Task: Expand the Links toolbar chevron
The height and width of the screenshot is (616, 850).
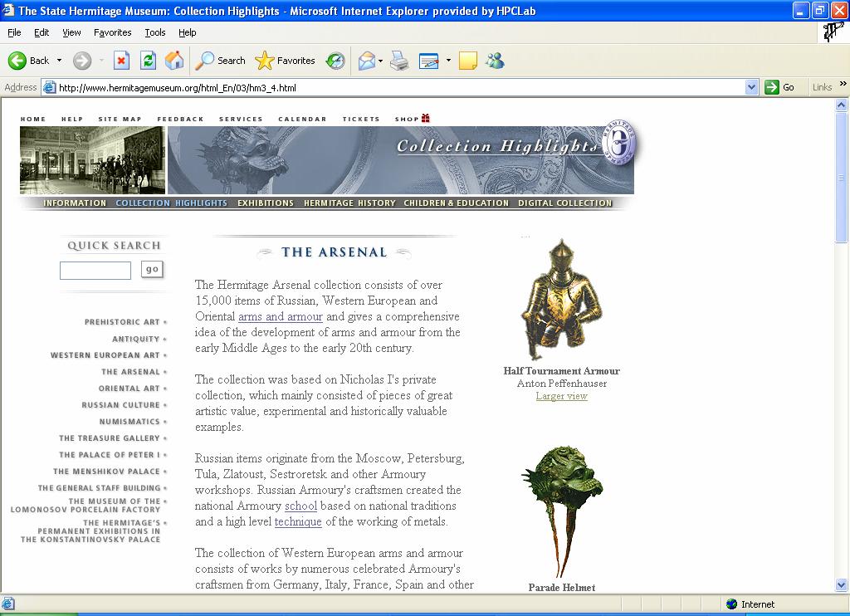Action: [x=843, y=84]
